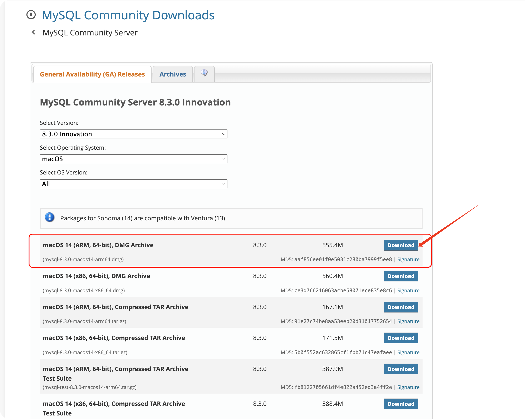Screen dimensions: 532x419
Task: Click the blue exclamation notice icon
Action: (50, 217)
